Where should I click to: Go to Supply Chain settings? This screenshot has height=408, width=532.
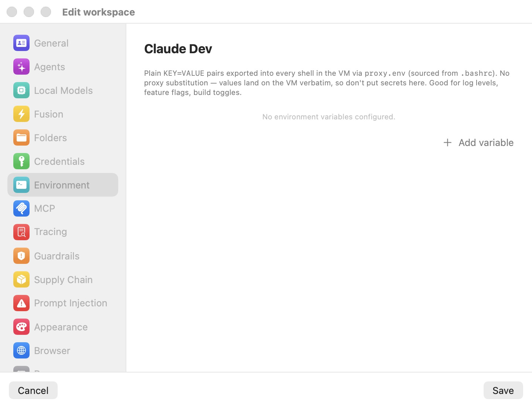pyautogui.click(x=63, y=279)
